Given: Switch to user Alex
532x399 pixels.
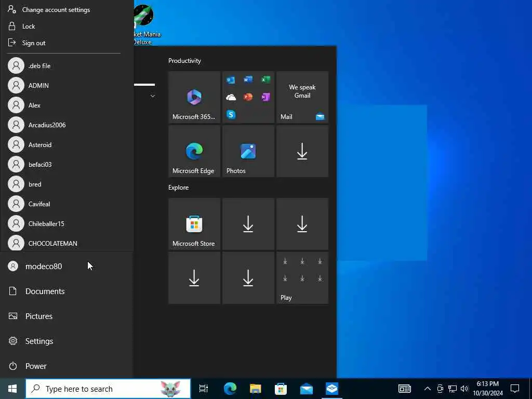Looking at the screenshot, I should 67,105.
